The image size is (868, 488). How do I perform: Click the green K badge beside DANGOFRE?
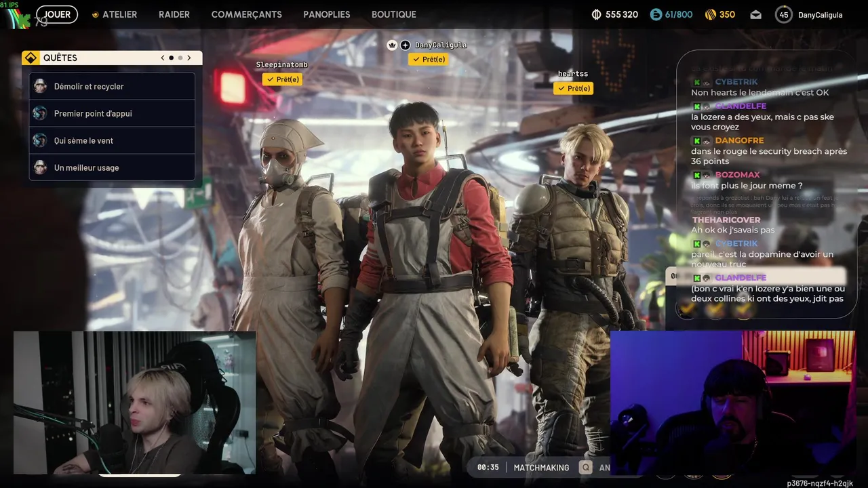tap(696, 141)
